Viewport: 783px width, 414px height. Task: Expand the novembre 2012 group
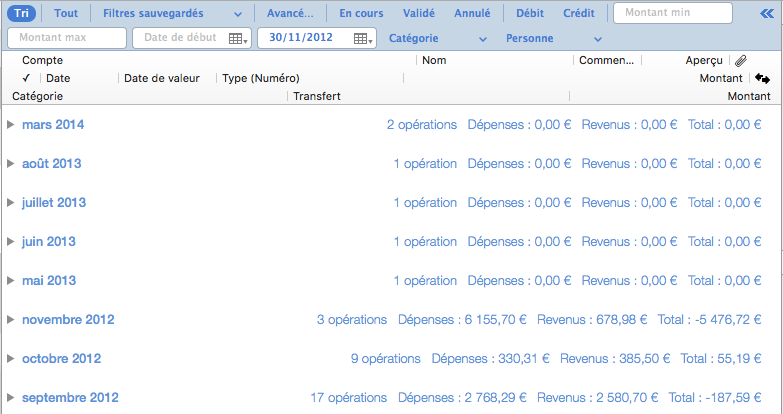pyautogui.click(x=11, y=320)
